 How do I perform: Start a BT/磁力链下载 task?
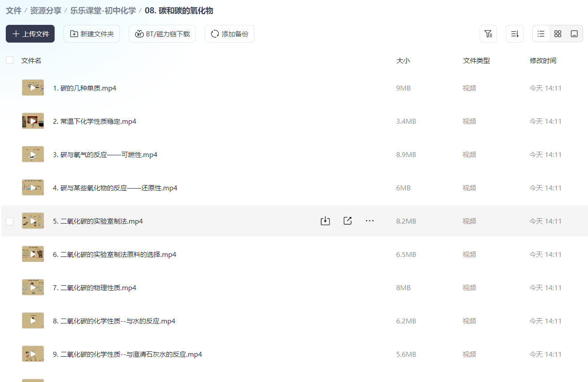(x=162, y=33)
